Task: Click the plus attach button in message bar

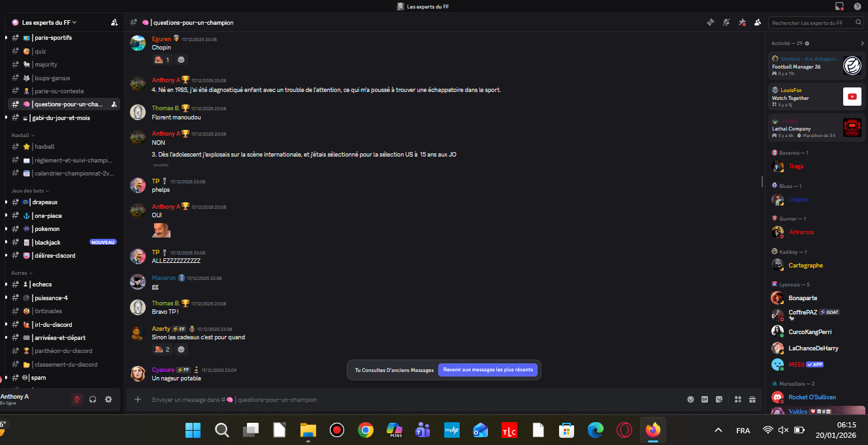Action: pyautogui.click(x=137, y=399)
